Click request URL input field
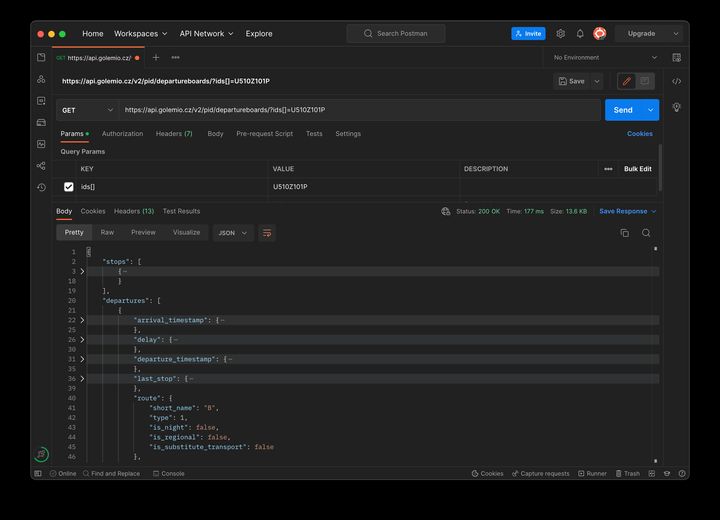The height and width of the screenshot is (520, 720). (x=360, y=110)
